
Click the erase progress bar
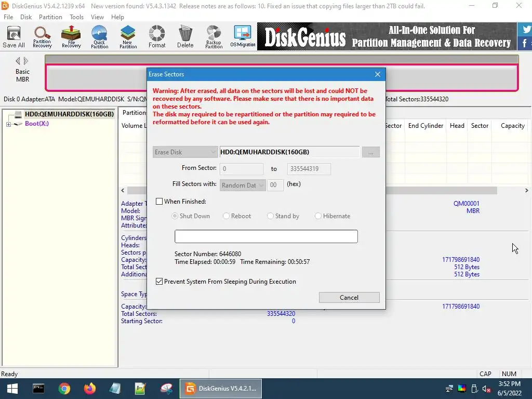pyautogui.click(x=266, y=236)
